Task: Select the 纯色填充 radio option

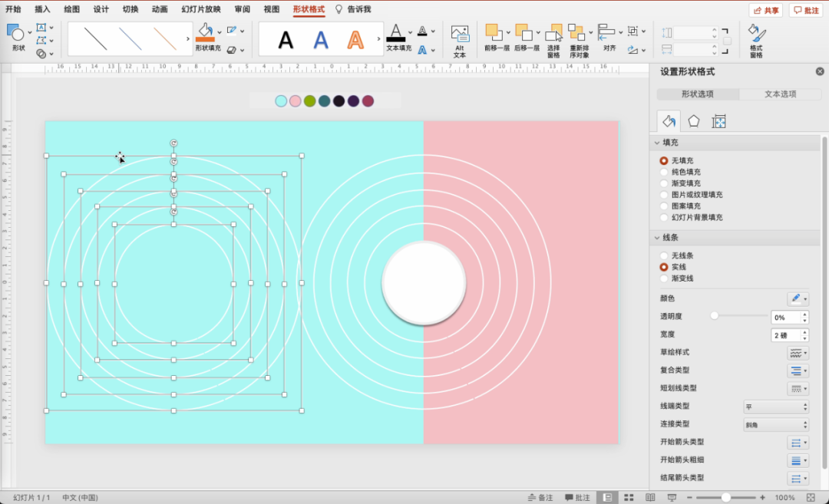Action: pos(664,172)
